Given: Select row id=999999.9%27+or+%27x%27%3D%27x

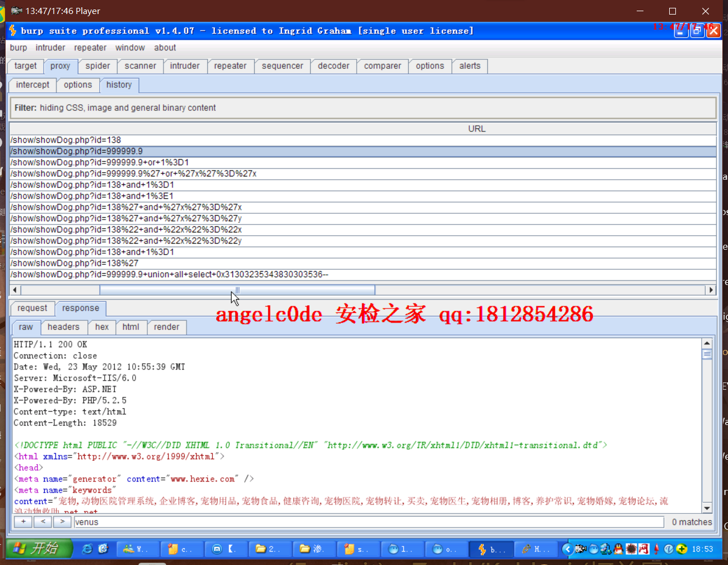Looking at the screenshot, I should click(x=363, y=174).
